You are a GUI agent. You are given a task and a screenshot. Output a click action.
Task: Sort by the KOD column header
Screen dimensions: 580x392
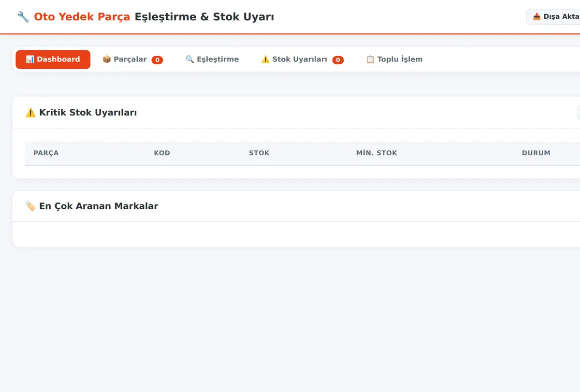(x=162, y=153)
